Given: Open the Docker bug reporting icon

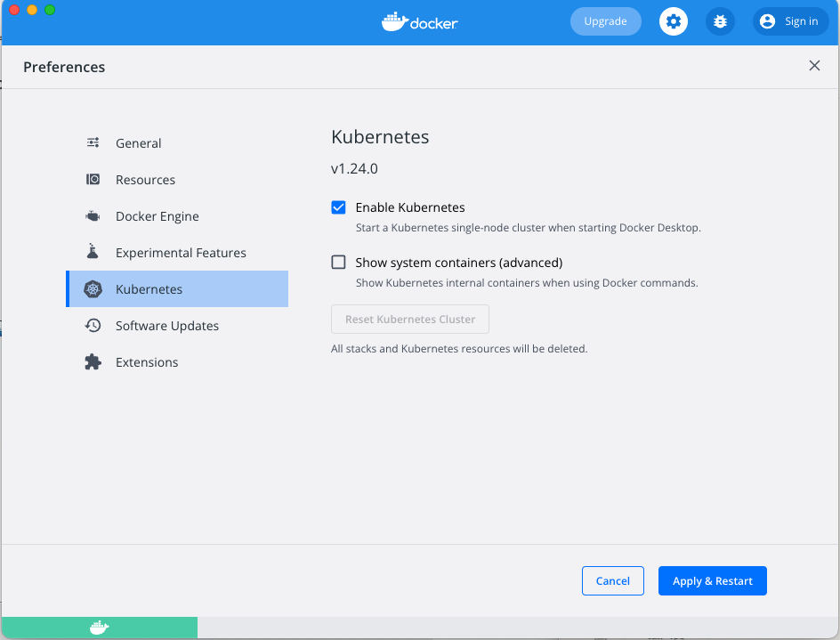Looking at the screenshot, I should click(x=719, y=21).
